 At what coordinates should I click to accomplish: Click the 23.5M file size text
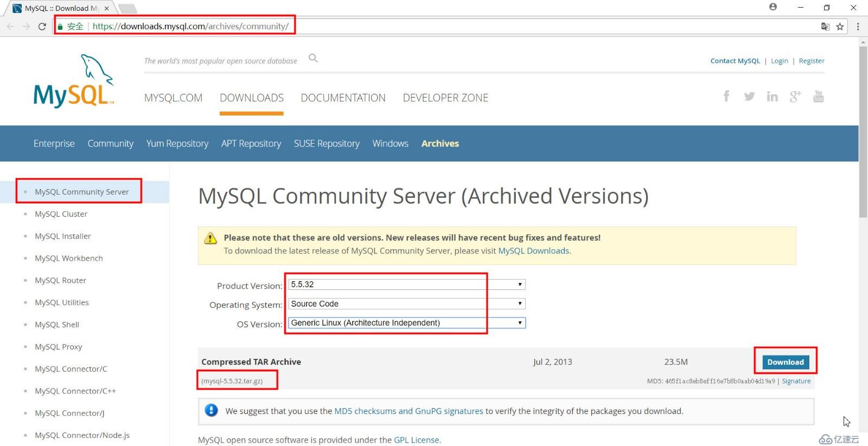pyautogui.click(x=676, y=362)
